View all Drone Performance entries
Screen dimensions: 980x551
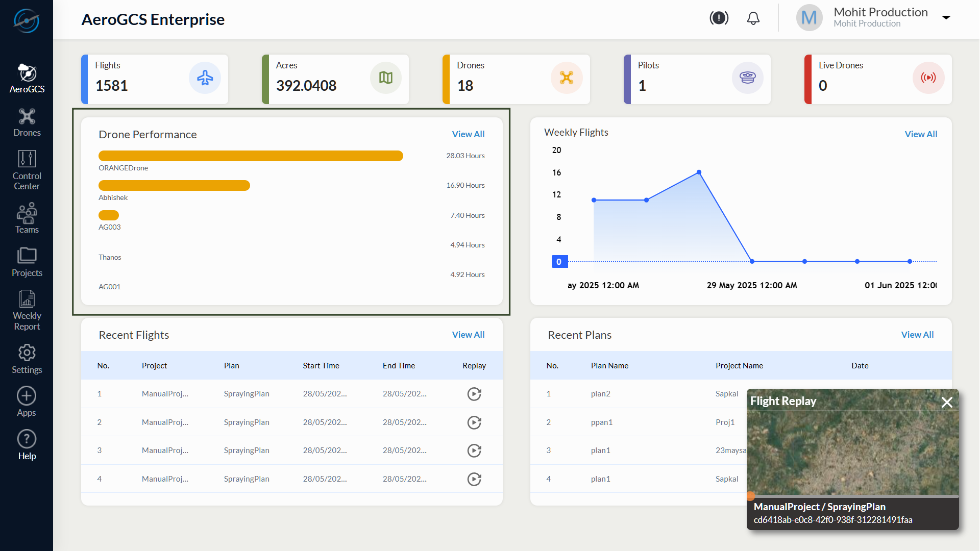468,134
